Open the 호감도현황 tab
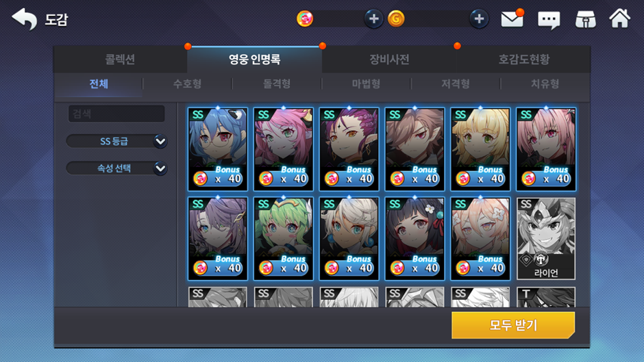This screenshot has height=362, width=644. [523, 60]
